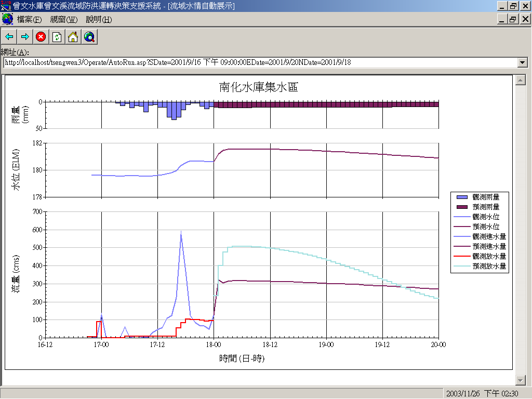
Task: Click the 網址(A): label
Action: [15, 52]
